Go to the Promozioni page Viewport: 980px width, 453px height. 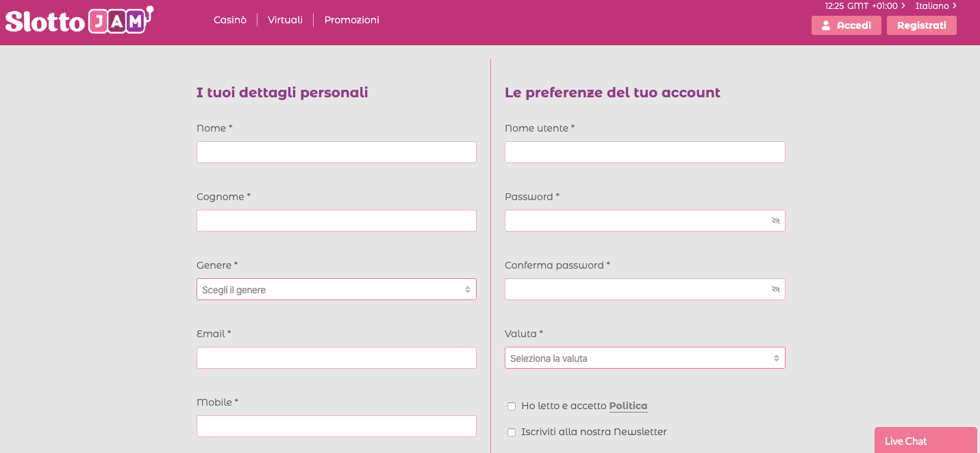tap(351, 20)
